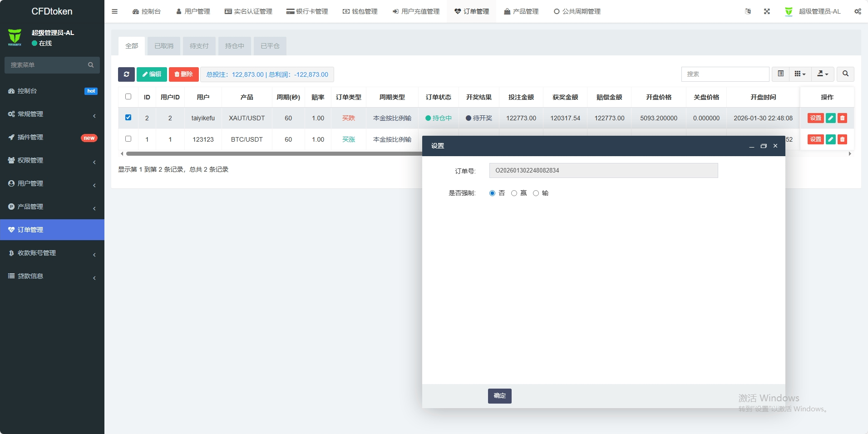Open 实名认证管理 tab in top navigation
Viewport: 868px width, 434px height.
[x=248, y=11]
